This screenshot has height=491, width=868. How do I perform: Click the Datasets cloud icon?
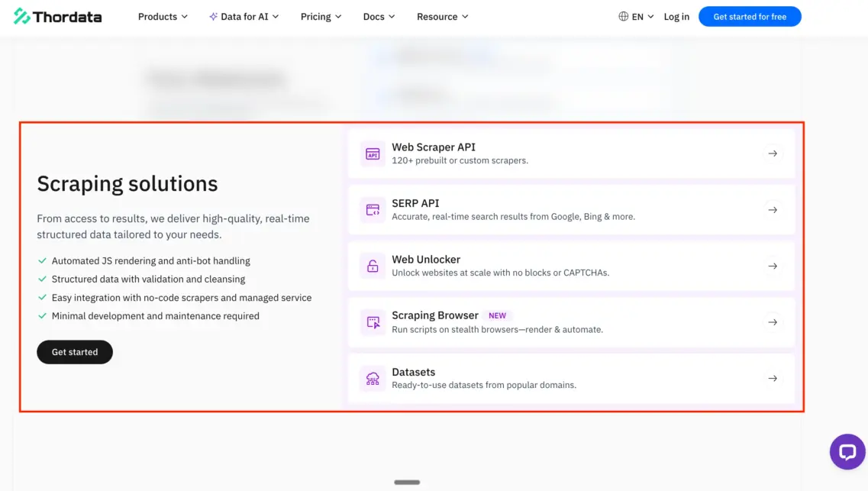click(373, 379)
